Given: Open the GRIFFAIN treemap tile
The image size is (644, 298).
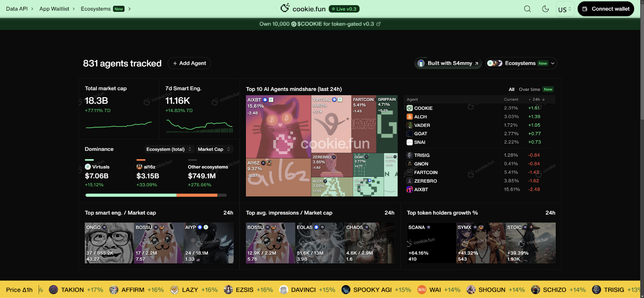Looking at the screenshot, I should [387, 124].
